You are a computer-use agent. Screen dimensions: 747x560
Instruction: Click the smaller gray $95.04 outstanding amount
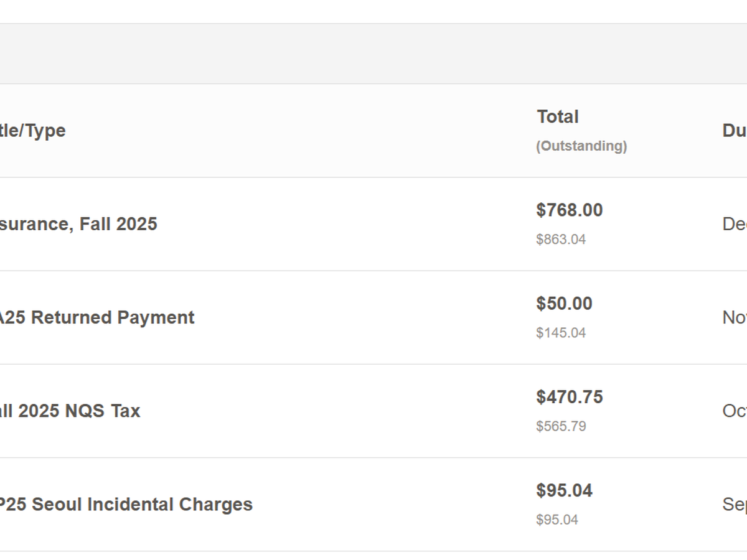[x=557, y=520]
